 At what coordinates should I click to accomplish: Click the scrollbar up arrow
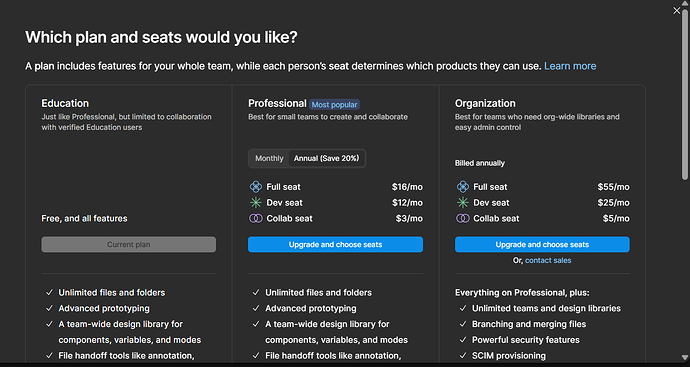[x=685, y=3]
